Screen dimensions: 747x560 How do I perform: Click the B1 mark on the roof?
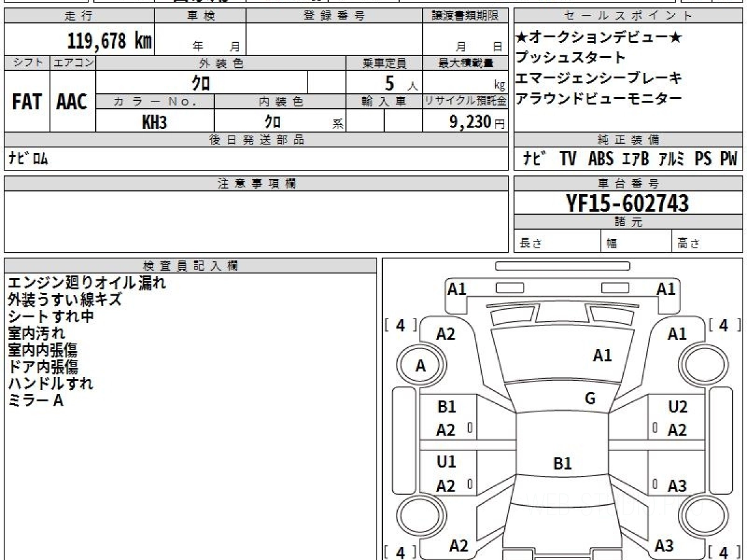(563, 464)
